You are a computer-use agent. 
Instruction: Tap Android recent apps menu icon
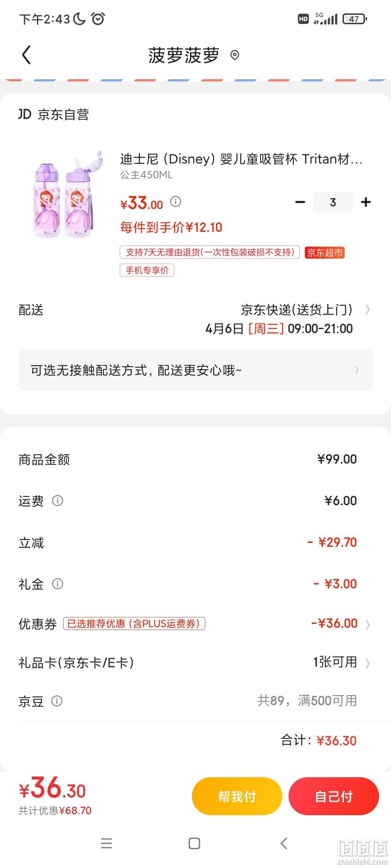pyautogui.click(x=106, y=843)
